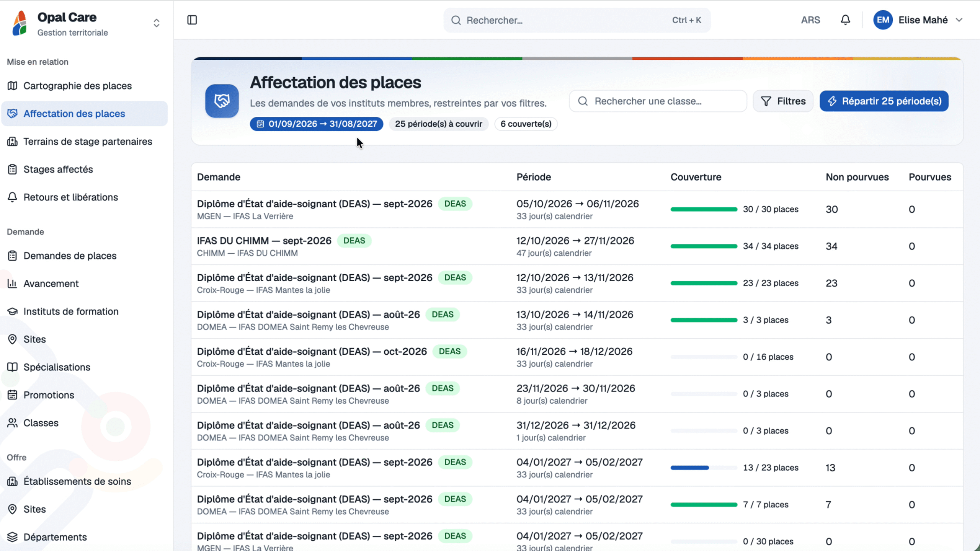Open the notifications bell
980x551 pixels.
[x=845, y=20]
